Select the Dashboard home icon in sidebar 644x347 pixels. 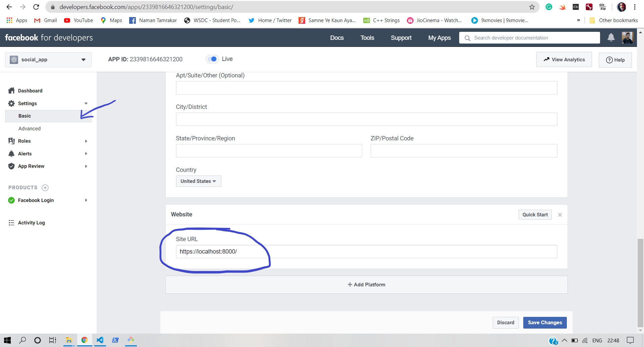[11, 90]
